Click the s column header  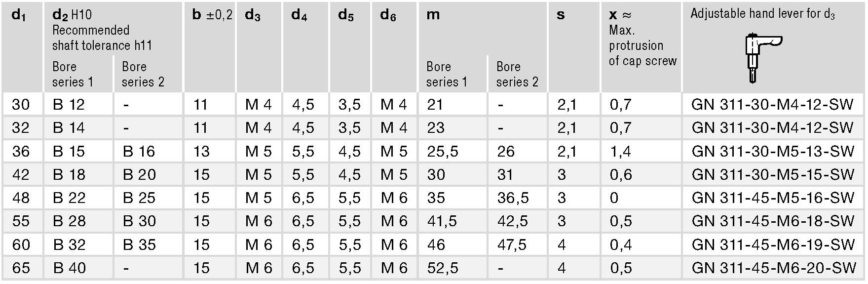click(x=561, y=15)
